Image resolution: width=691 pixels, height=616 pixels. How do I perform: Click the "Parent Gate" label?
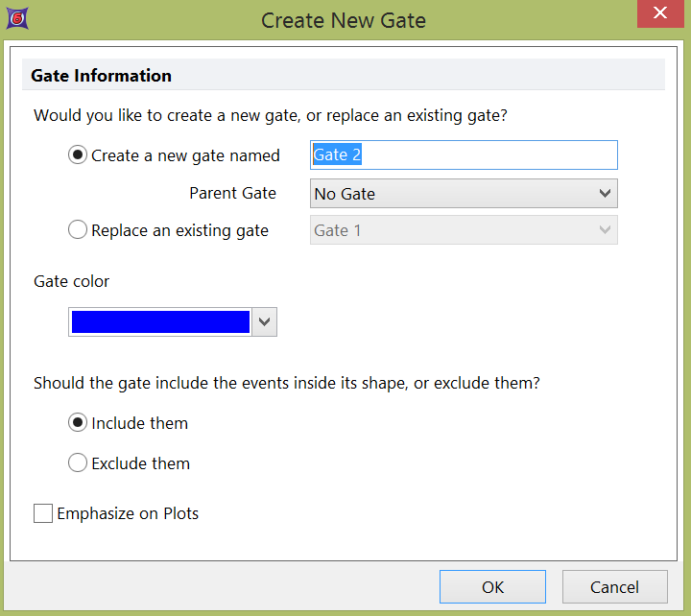pyautogui.click(x=232, y=194)
